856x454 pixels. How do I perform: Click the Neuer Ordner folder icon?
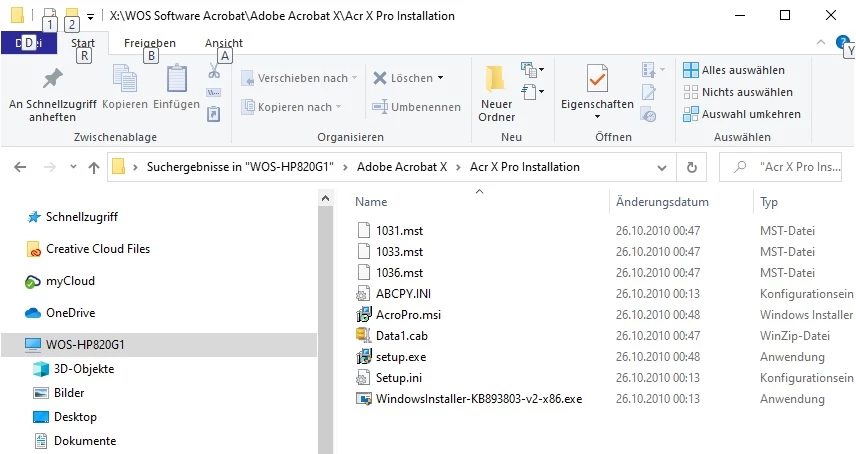(496, 79)
